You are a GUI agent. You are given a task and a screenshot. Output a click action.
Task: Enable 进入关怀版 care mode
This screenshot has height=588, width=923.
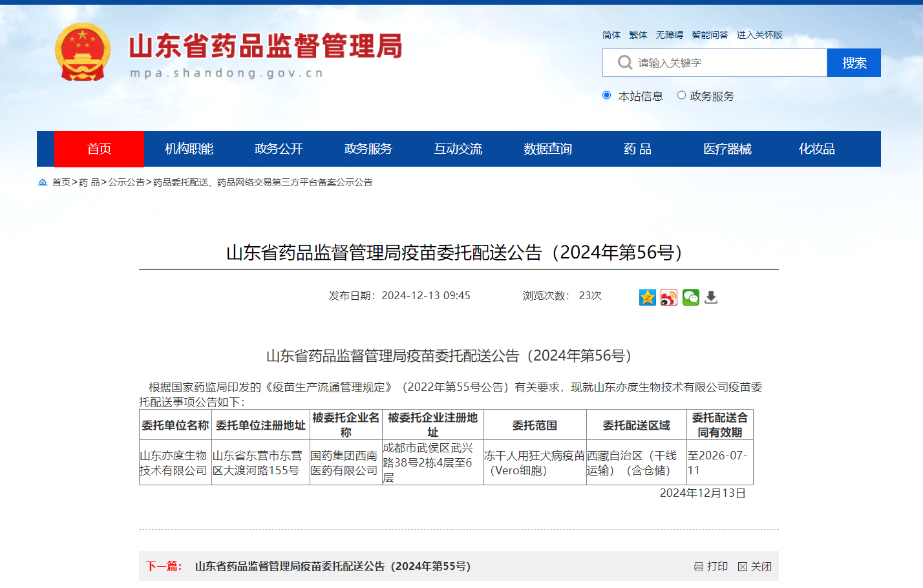[x=759, y=35]
